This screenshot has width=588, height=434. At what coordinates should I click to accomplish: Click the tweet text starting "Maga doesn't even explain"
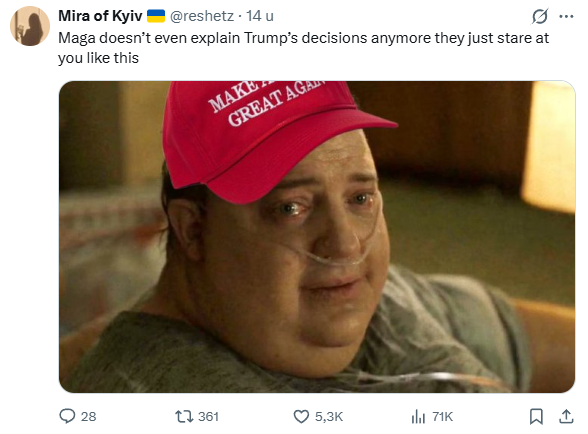tap(303, 48)
